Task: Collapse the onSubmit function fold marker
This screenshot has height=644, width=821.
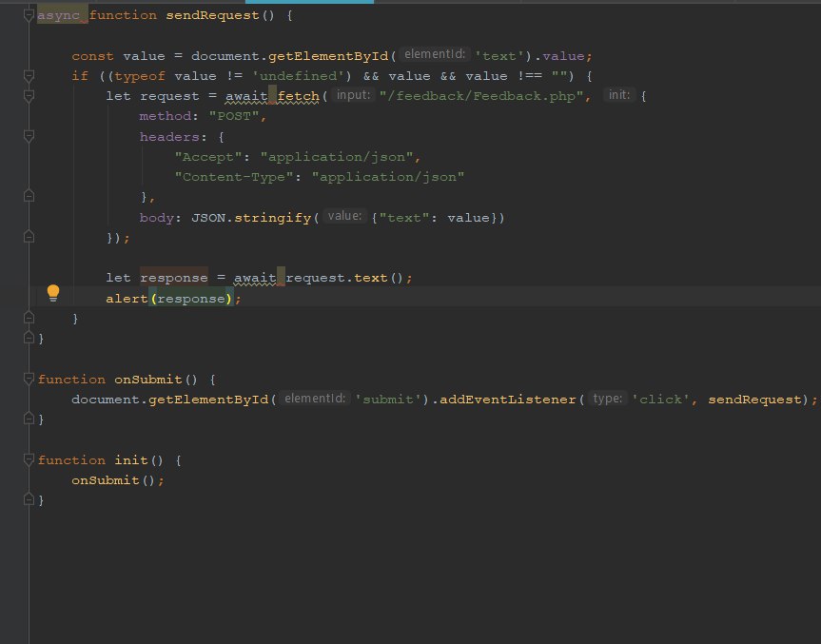Action: (29, 379)
